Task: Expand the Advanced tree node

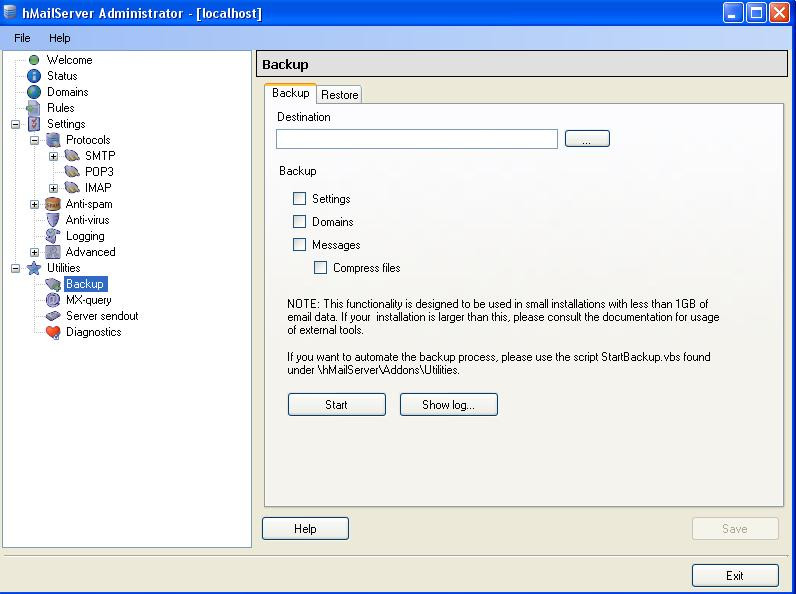Action: pyautogui.click(x=35, y=252)
